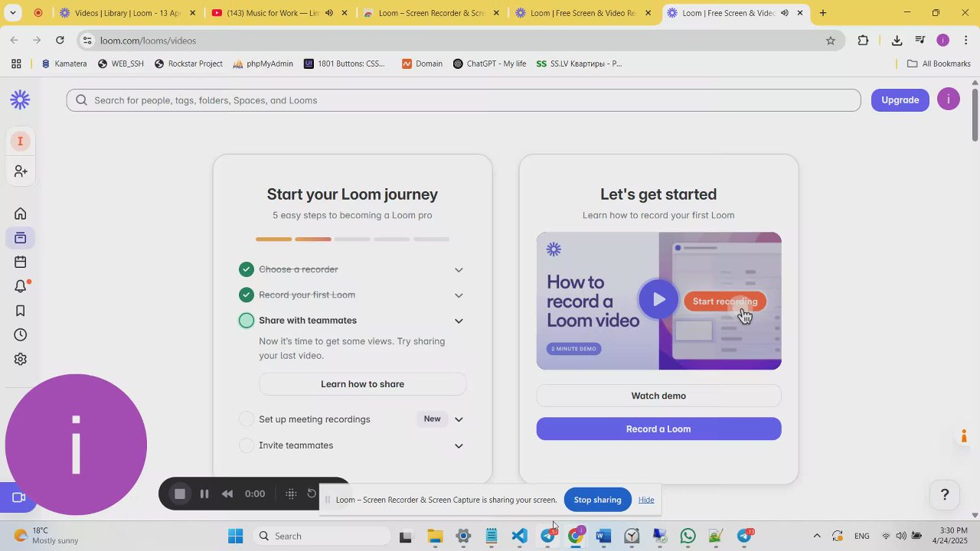Image resolution: width=980 pixels, height=551 pixels.
Task: Click 'Watch demo' button
Action: point(658,396)
